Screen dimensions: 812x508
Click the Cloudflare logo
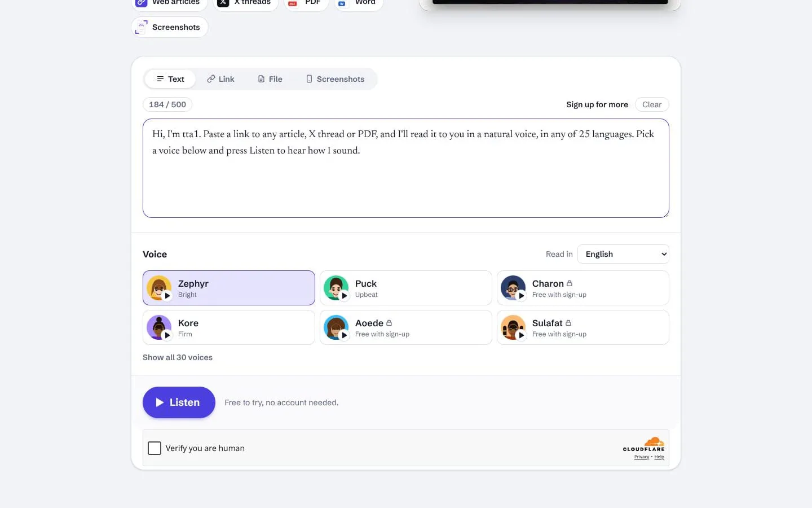[644, 444]
